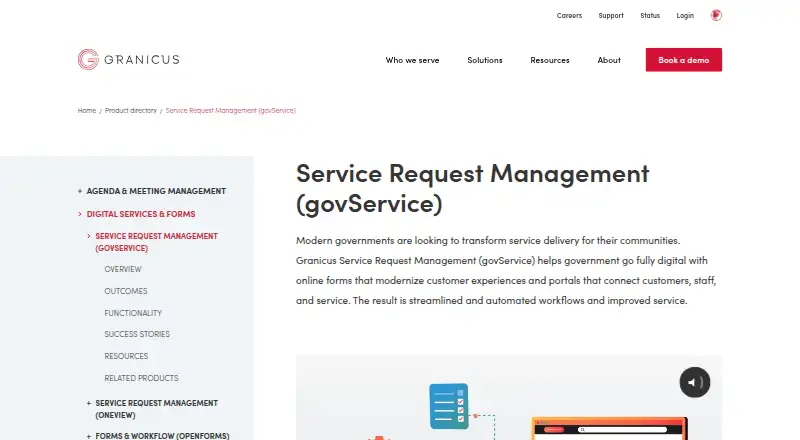This screenshot has width=800, height=440.
Task: Open the Resources menu
Action: pos(549,60)
